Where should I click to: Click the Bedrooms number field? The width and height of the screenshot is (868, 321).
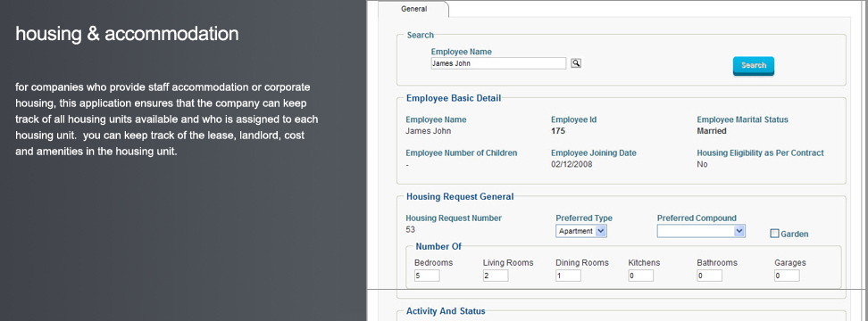[x=427, y=276]
